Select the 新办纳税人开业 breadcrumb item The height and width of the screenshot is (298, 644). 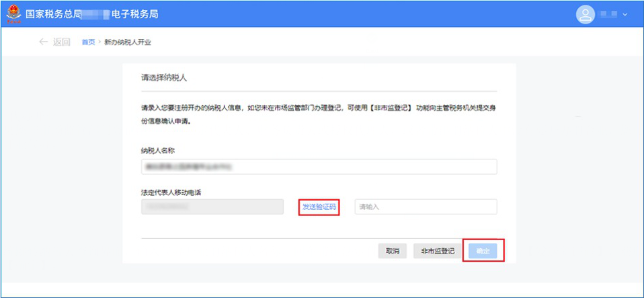[x=128, y=42]
